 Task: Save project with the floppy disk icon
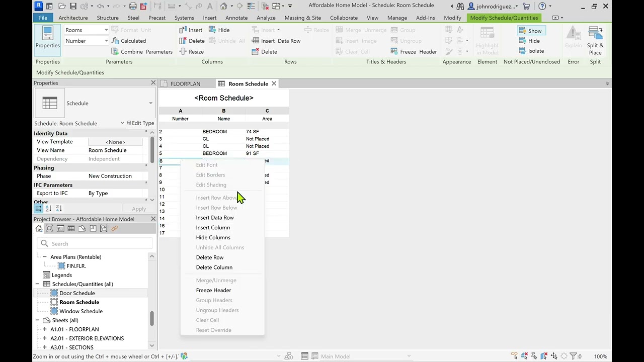[73, 6]
